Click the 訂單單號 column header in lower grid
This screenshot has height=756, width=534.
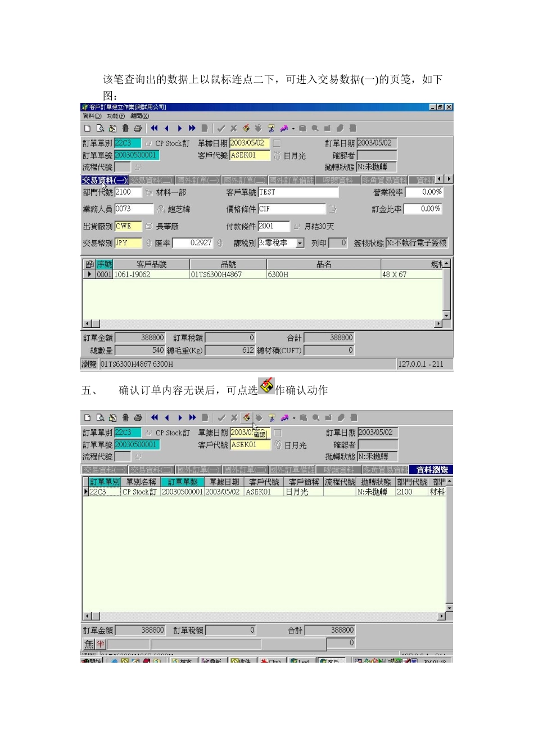coord(182,482)
